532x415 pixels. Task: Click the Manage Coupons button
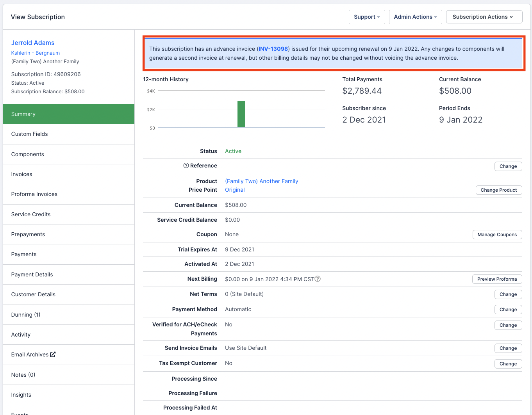[x=497, y=235]
